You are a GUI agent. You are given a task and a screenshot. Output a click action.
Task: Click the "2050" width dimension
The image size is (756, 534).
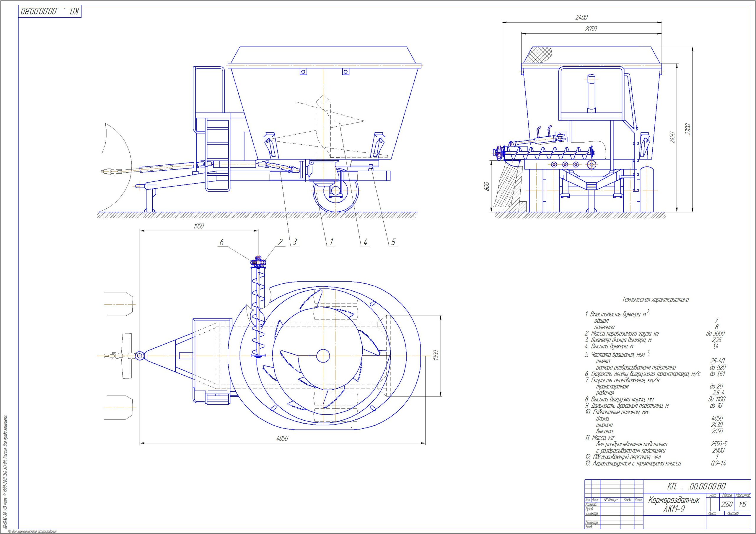[x=591, y=29]
